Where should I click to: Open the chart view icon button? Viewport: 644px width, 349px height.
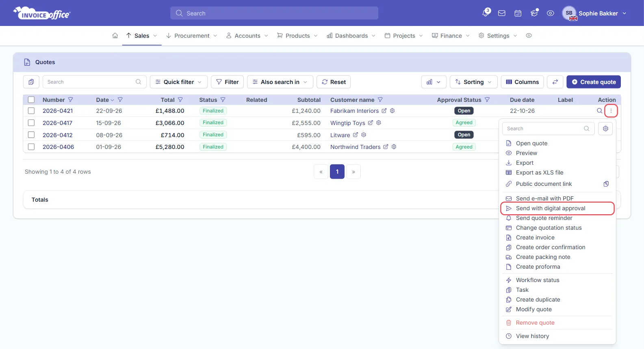click(434, 82)
